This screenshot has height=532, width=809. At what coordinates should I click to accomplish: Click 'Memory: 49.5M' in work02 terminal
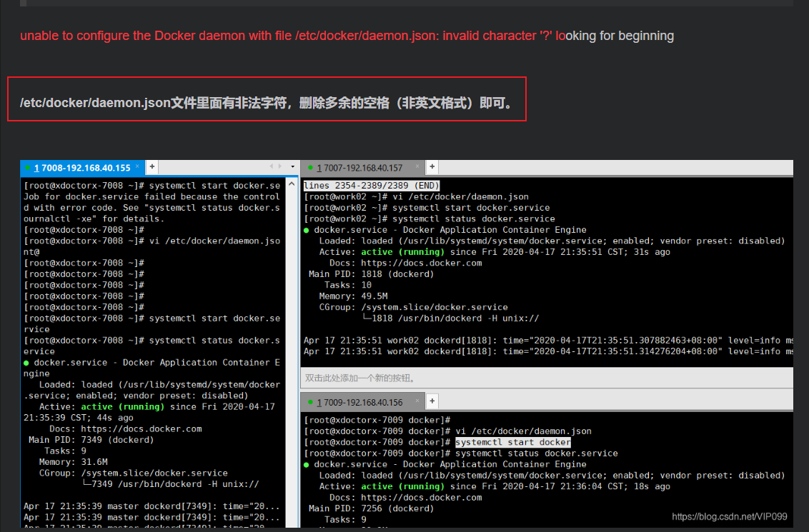[x=354, y=296]
